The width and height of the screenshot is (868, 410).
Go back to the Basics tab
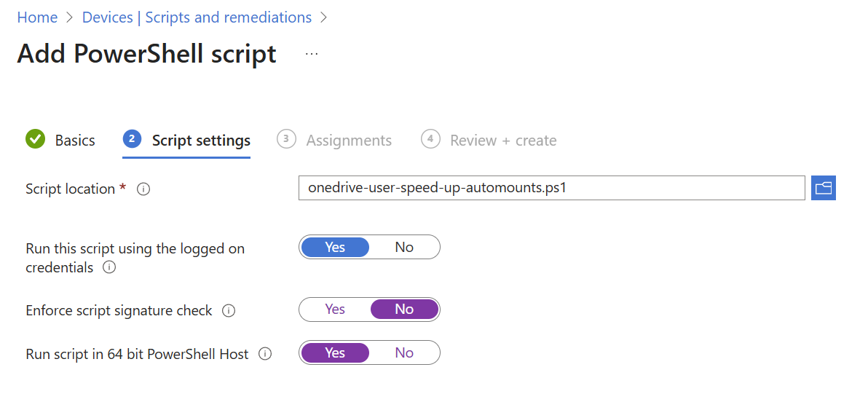coord(60,140)
